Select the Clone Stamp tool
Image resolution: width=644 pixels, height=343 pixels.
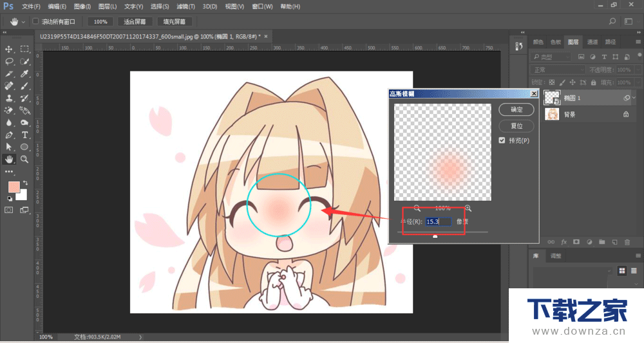coord(8,98)
